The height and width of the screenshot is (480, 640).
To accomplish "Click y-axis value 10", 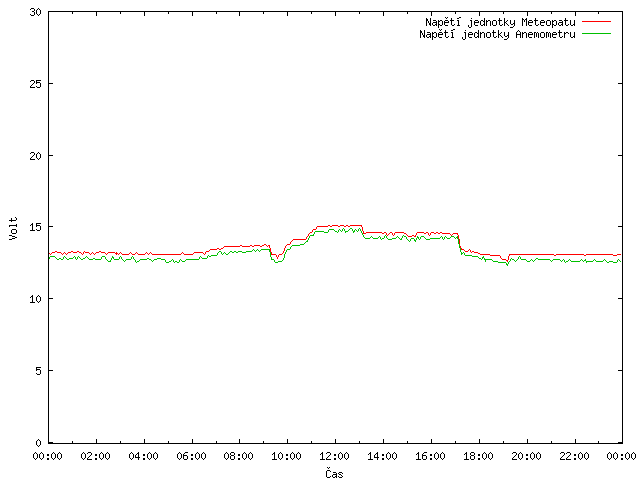I will (x=36, y=299).
